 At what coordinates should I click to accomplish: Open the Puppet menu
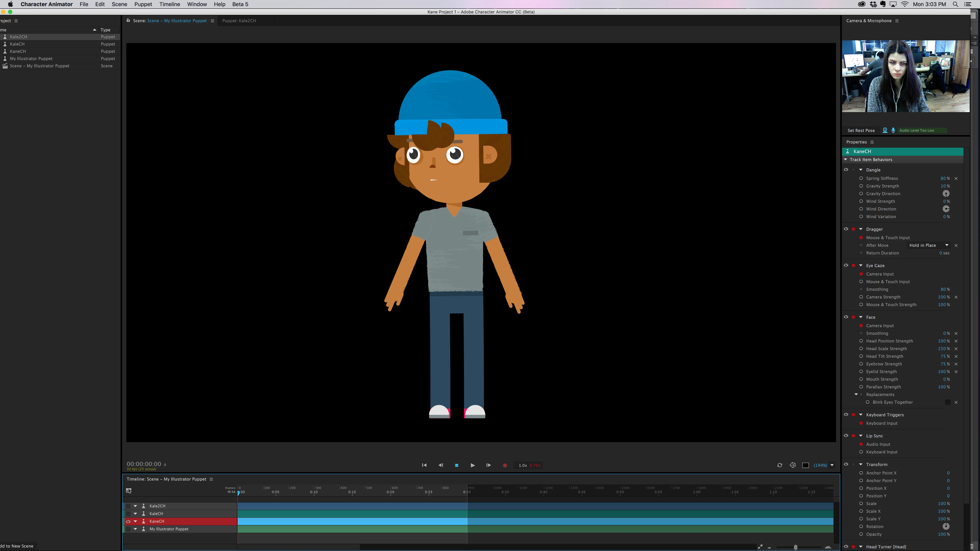click(143, 4)
